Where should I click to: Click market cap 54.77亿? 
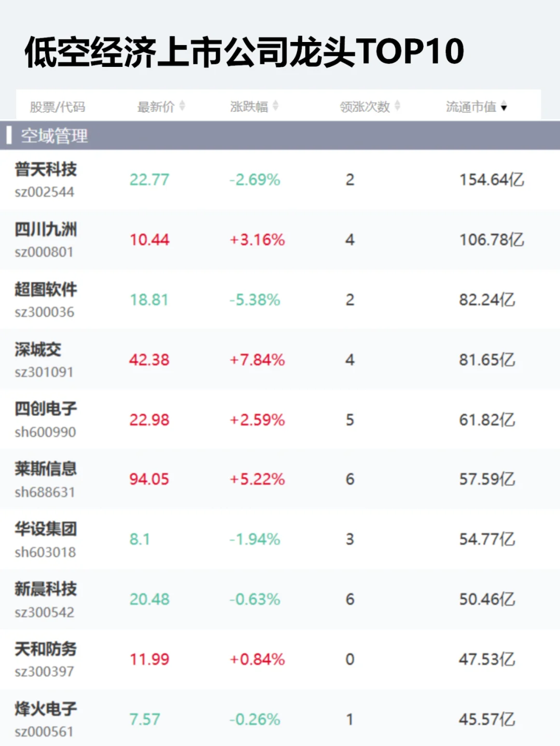point(487,540)
